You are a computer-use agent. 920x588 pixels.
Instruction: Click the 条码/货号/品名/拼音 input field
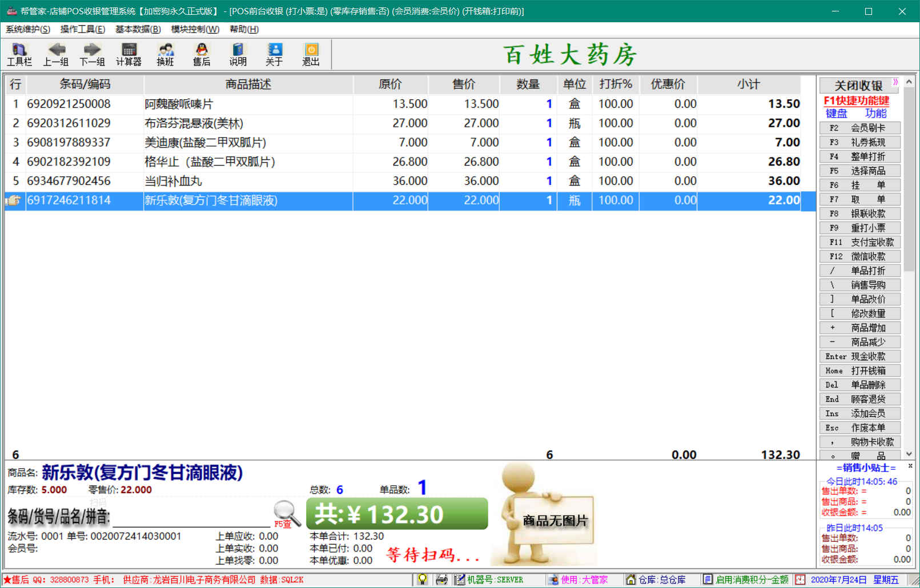pyautogui.click(x=191, y=517)
